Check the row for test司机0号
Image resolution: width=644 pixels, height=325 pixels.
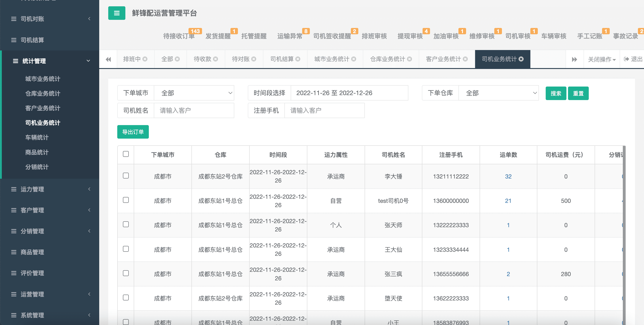click(126, 200)
